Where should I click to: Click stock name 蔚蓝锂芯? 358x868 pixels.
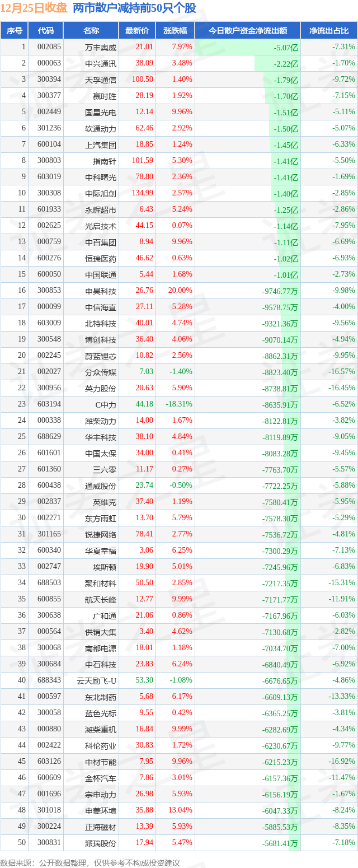(101, 356)
